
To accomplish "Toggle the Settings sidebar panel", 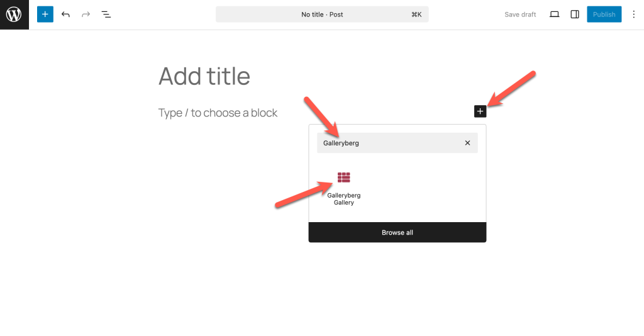I will pyautogui.click(x=574, y=14).
